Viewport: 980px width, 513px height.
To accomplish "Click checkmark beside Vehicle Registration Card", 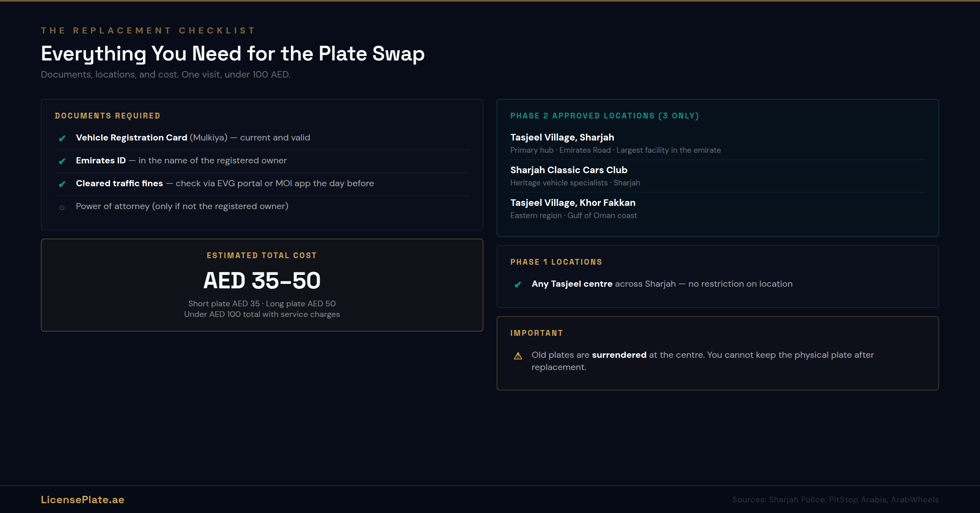I will (62, 138).
